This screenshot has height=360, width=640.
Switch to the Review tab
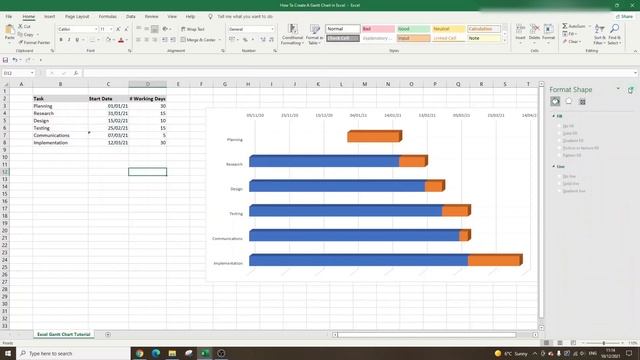point(151,16)
